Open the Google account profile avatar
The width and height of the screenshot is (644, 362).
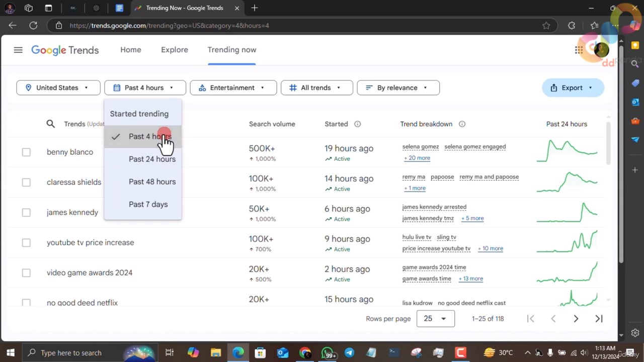[x=601, y=49]
